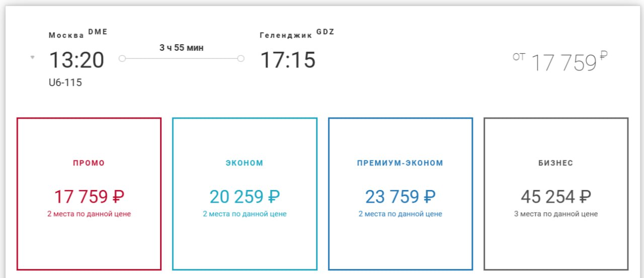
Task: Click the arrival circle on route line
Action: tap(240, 59)
